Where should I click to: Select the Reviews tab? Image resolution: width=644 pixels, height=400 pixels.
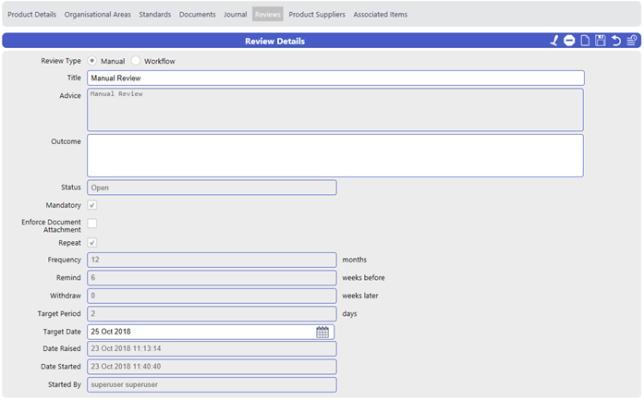[267, 14]
